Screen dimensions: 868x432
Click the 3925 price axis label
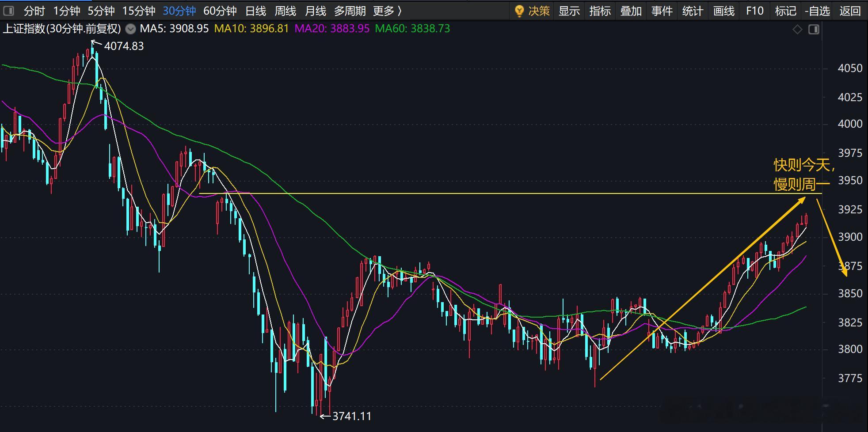[x=850, y=209]
